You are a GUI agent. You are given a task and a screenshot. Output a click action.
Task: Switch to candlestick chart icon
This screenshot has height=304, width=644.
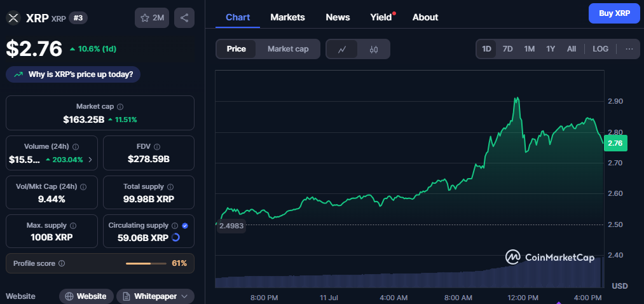[373, 50]
